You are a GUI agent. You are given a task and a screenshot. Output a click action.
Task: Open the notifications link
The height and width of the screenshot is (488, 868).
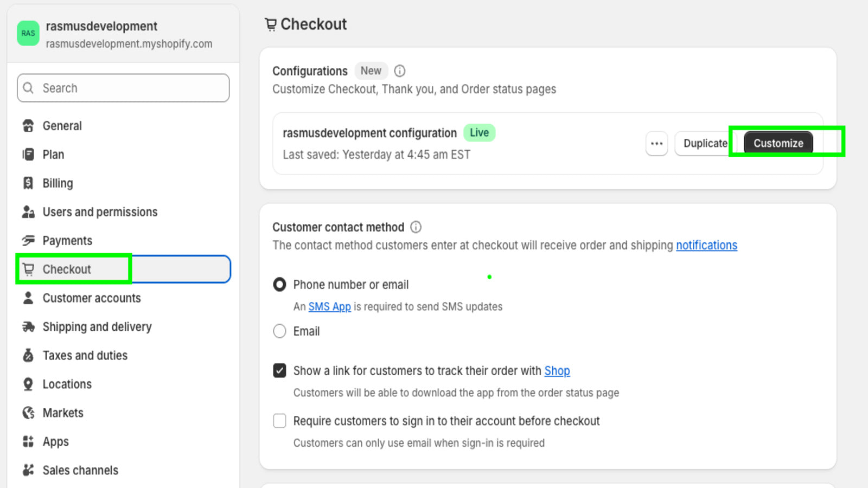(706, 245)
